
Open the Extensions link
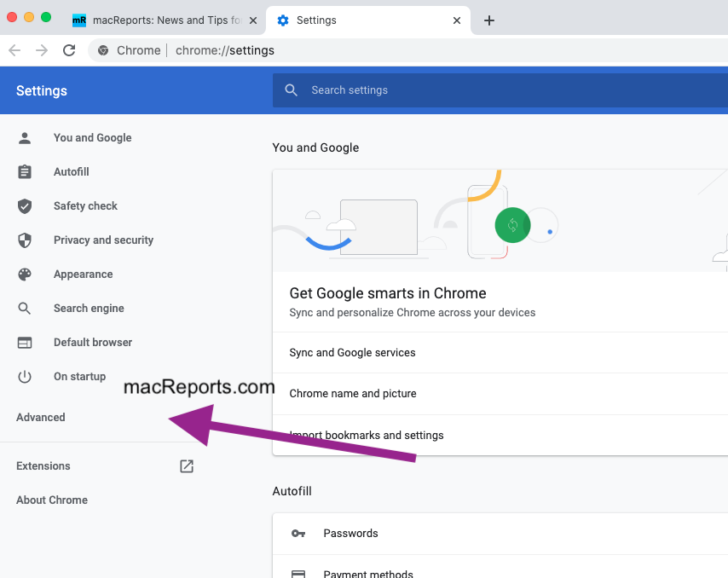[43, 466]
